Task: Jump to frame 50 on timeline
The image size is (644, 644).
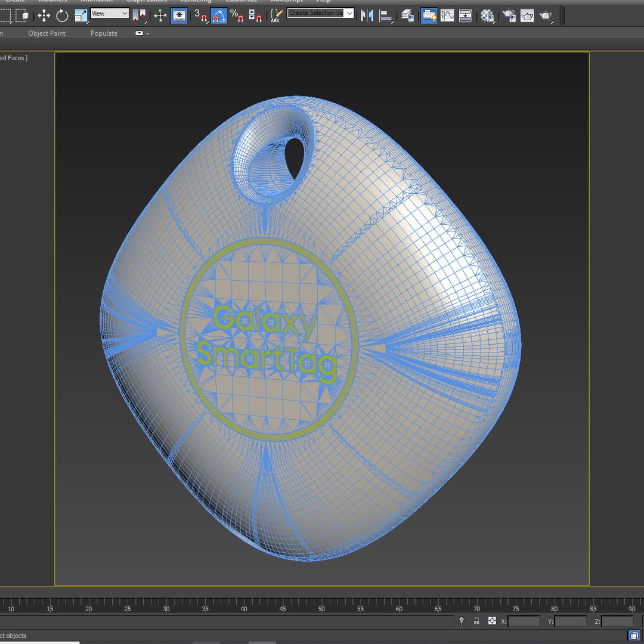Action: [321, 609]
